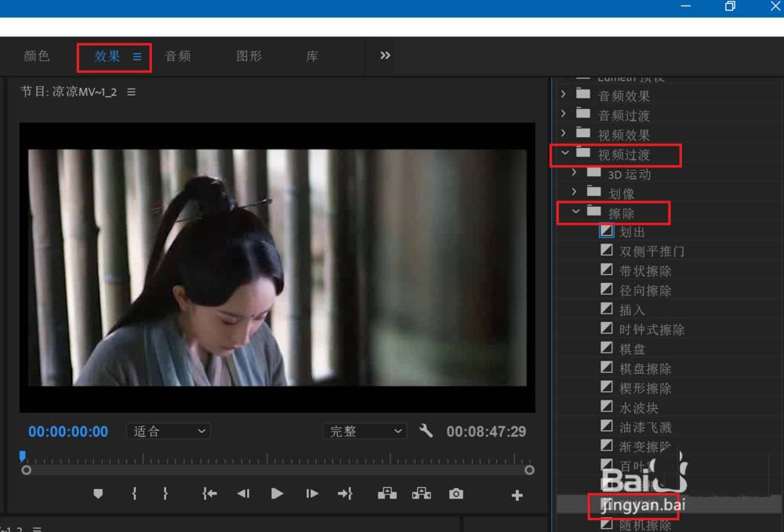Image resolution: width=784 pixels, height=532 pixels.
Task: Open monitor settings wrench icon
Action: click(x=426, y=431)
